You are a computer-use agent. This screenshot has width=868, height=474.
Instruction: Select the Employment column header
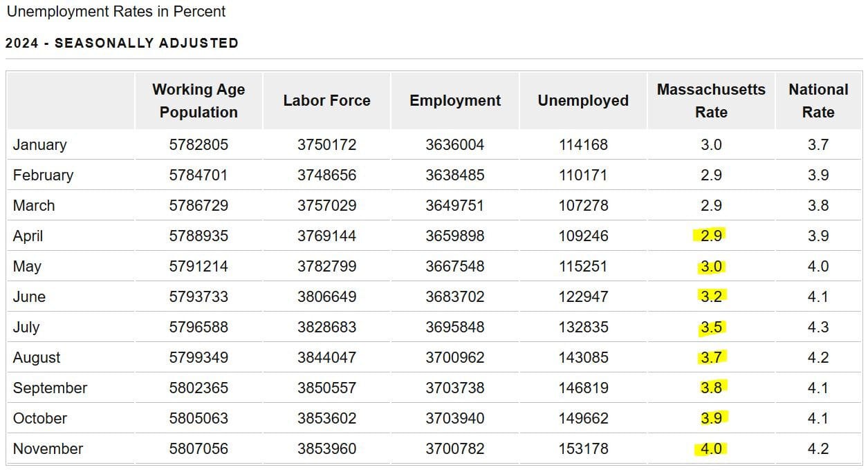click(455, 101)
